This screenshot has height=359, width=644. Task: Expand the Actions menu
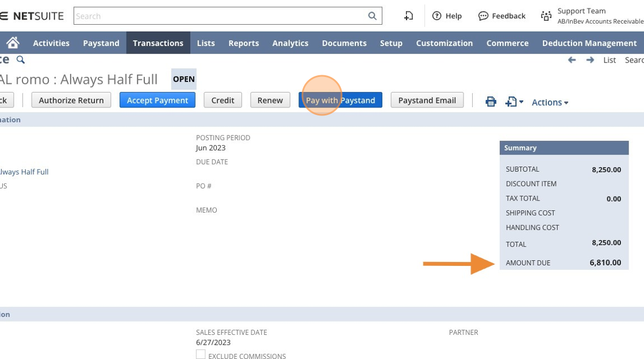click(550, 102)
